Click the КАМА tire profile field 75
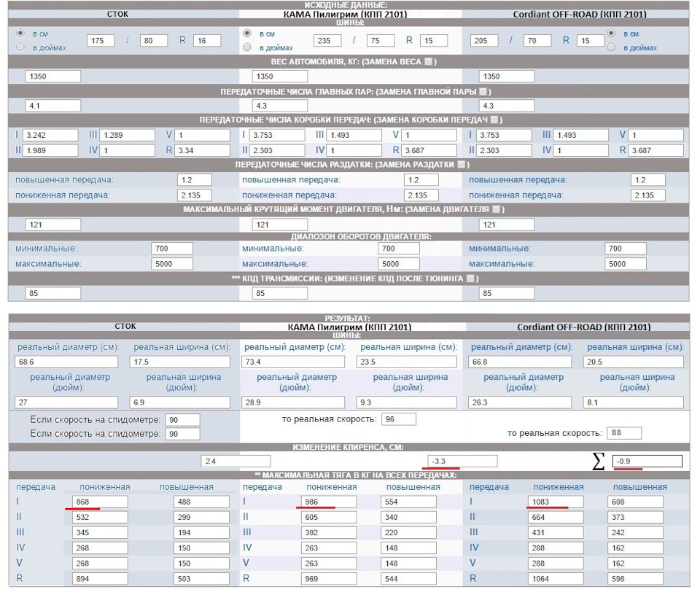Image resolution: width=700 pixels, height=592 pixels. tap(381, 41)
